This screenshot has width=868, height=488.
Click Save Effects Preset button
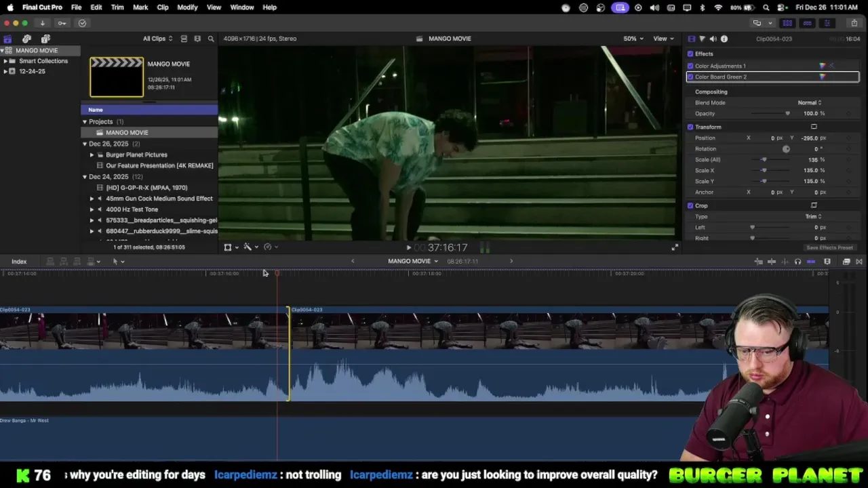click(829, 247)
